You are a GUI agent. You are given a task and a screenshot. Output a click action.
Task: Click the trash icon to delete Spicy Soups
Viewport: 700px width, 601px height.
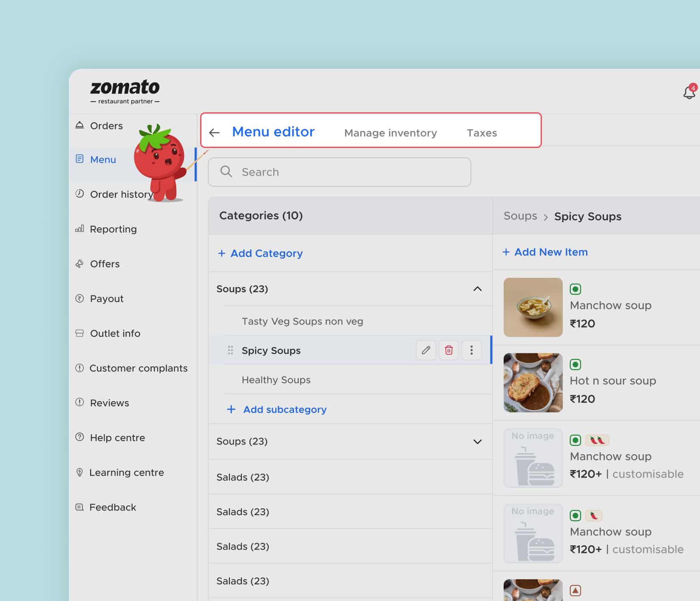[x=449, y=350]
